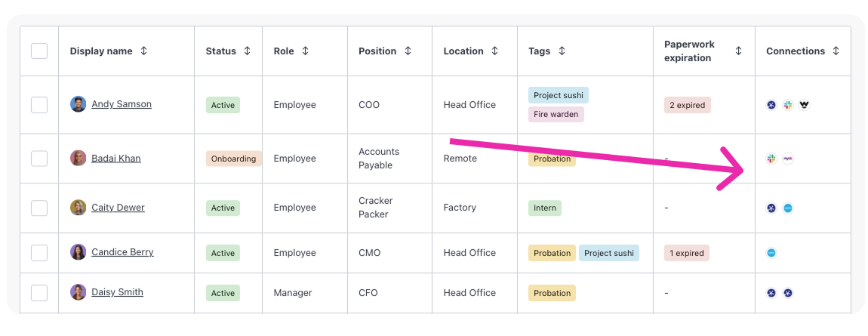Open Caity Dewer's profile link
The width and height of the screenshot is (868, 336).
[x=118, y=208]
